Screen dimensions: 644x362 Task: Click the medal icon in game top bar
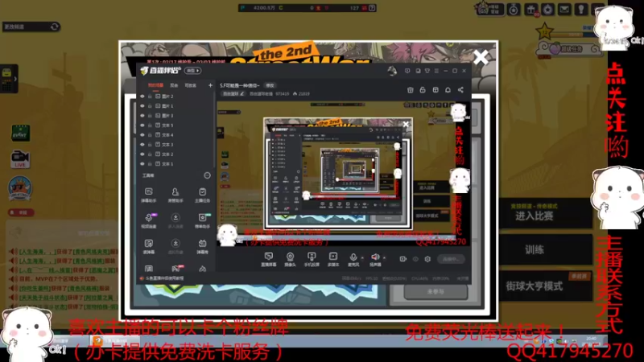pyautogui.click(x=514, y=10)
